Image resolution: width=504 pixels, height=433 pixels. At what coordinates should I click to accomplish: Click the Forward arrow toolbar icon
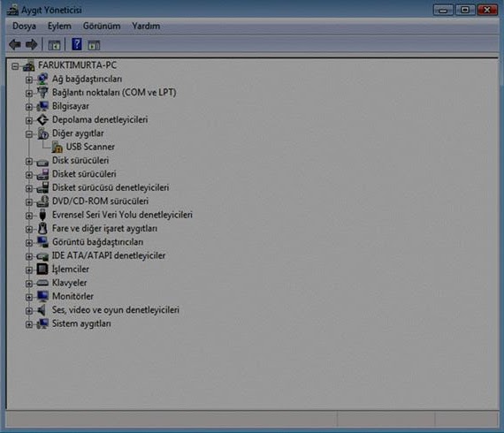pyautogui.click(x=32, y=44)
